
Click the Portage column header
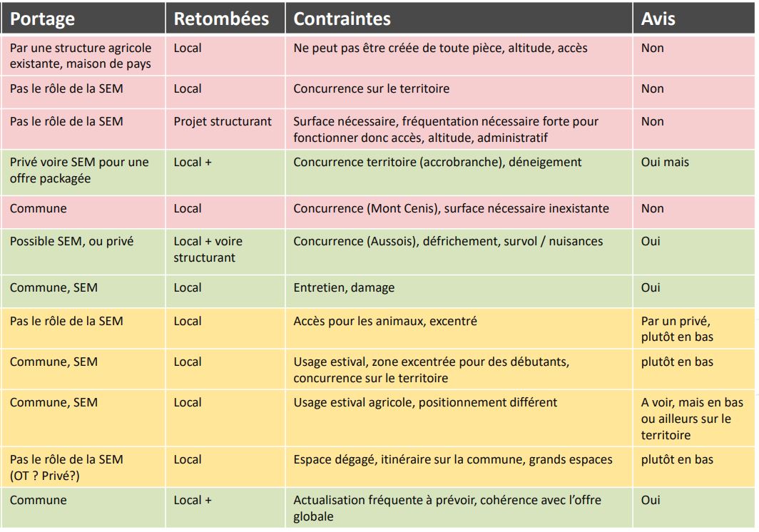click(x=83, y=19)
